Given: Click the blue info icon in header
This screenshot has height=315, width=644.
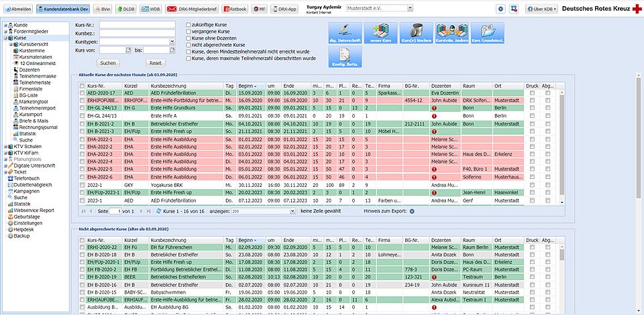Looking at the screenshot, I should 500,9.
